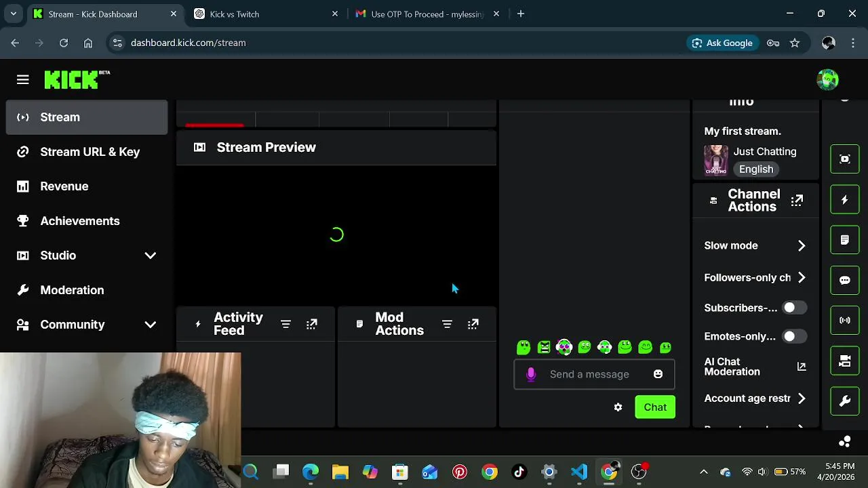Pick the angry green emote
The image size is (868, 488).
[544, 348]
